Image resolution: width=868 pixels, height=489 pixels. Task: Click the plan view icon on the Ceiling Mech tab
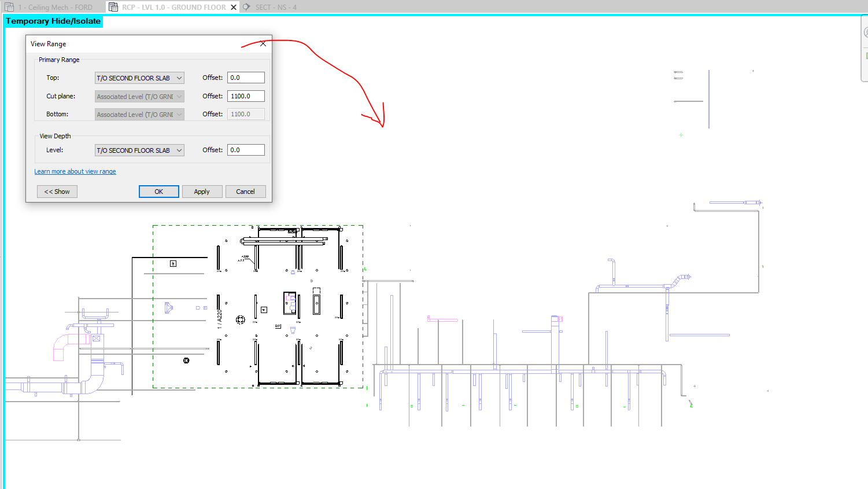pyautogui.click(x=9, y=8)
